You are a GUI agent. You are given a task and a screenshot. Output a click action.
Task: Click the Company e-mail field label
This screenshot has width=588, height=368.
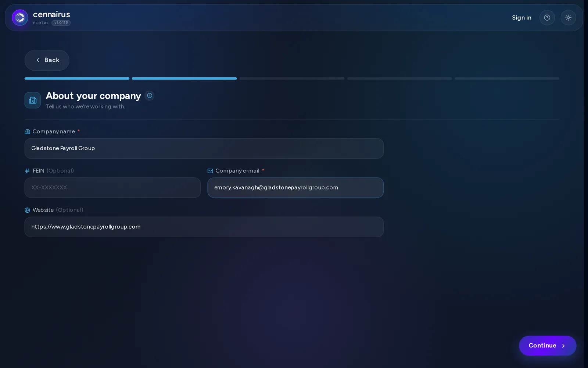tap(237, 171)
